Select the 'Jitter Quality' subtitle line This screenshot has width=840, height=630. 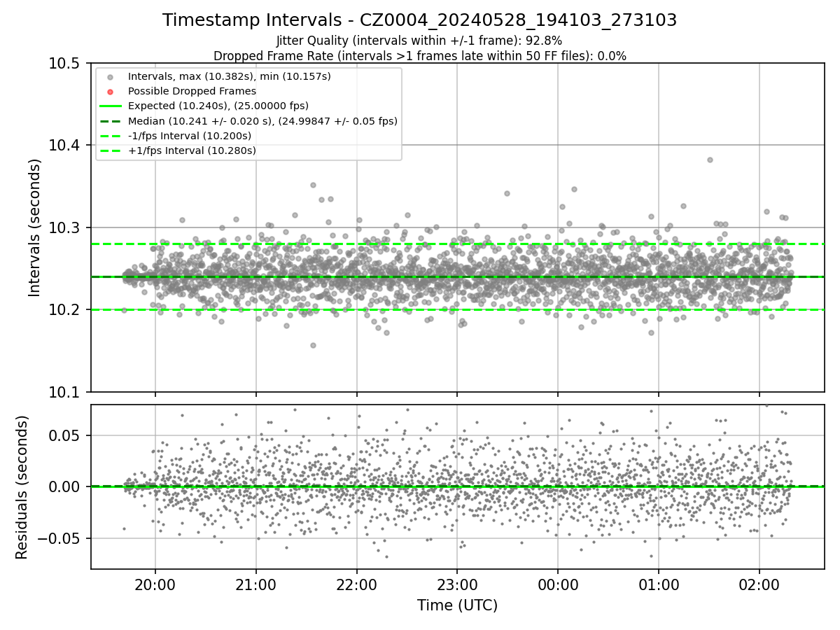pyautogui.click(x=419, y=41)
